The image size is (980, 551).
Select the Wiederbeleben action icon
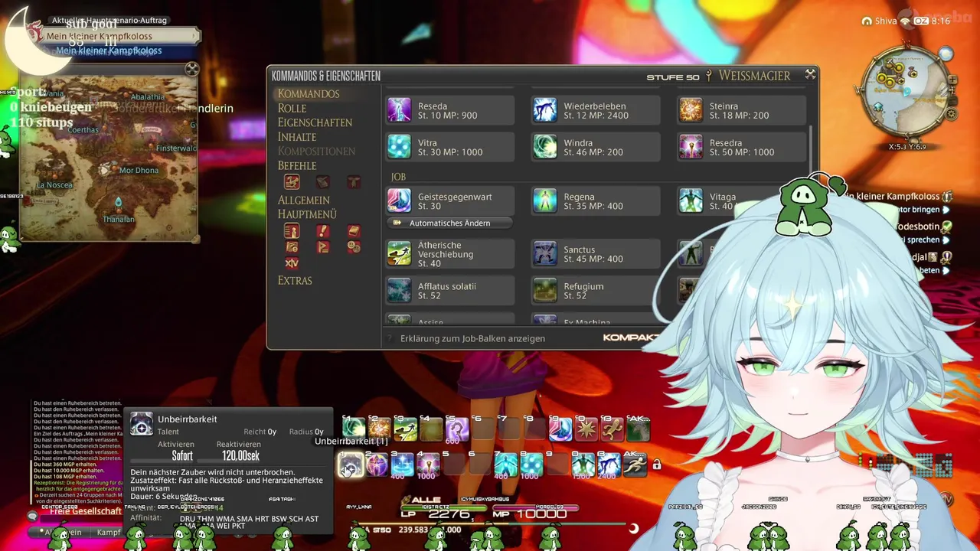tap(545, 110)
